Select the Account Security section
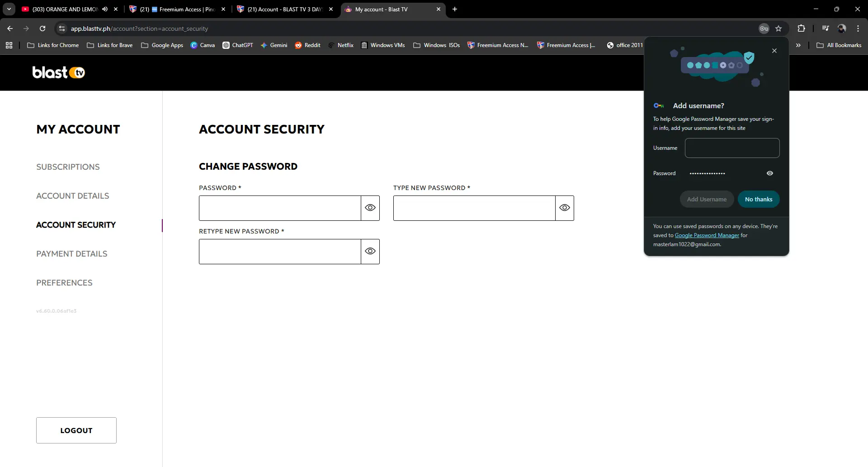Image resolution: width=868 pixels, height=467 pixels. tap(76, 225)
